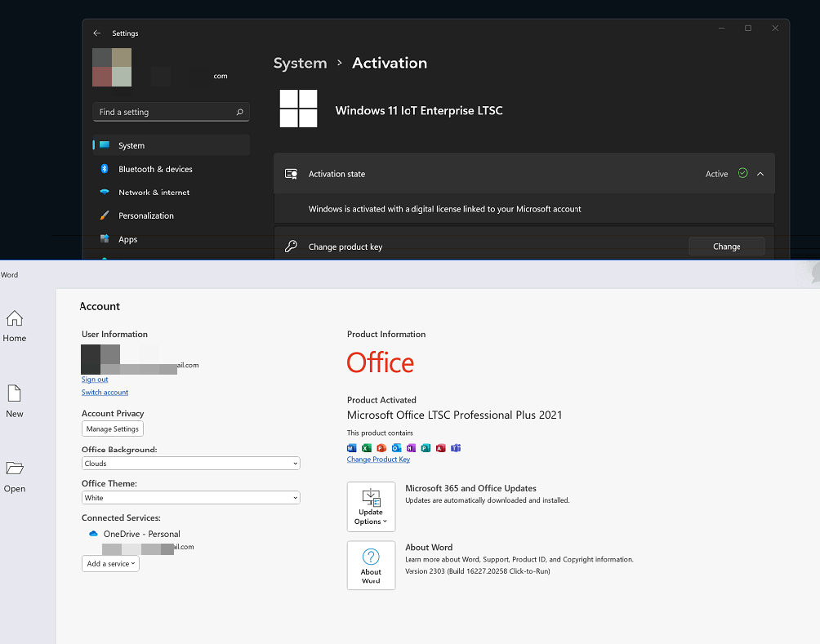Click the 'Version 2303' build text
820x644 pixels.
pyautogui.click(x=478, y=571)
